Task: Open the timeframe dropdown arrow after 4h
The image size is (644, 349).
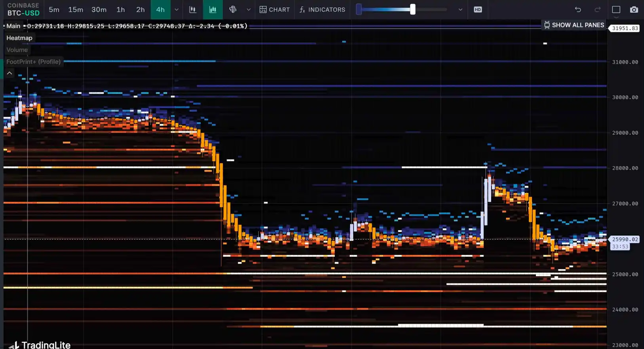Action: (x=177, y=9)
